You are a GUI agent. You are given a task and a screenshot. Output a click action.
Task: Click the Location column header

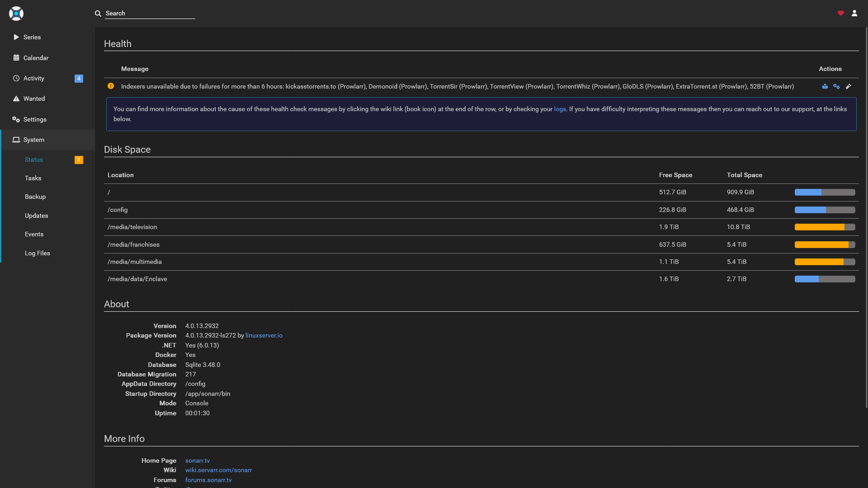(120, 175)
